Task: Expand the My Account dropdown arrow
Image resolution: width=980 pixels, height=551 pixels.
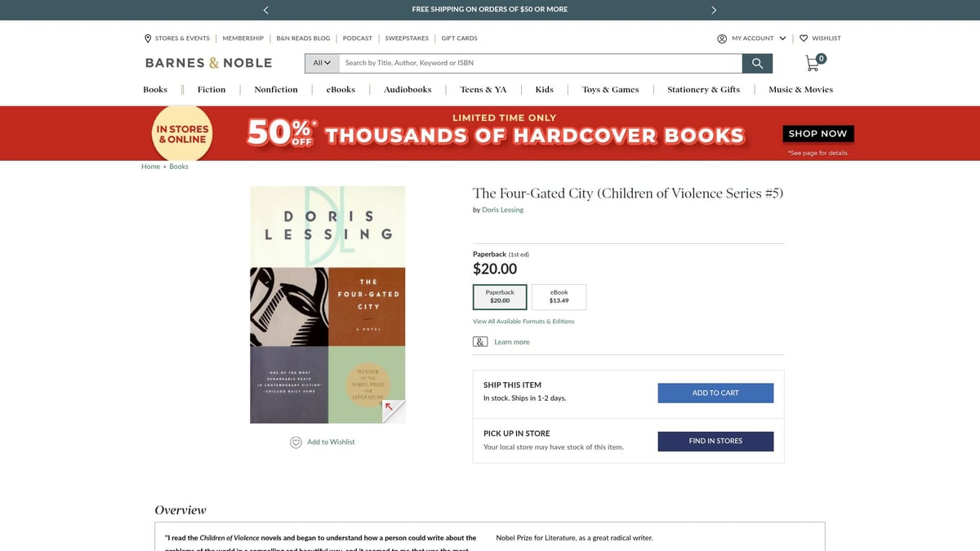Action: click(x=783, y=38)
